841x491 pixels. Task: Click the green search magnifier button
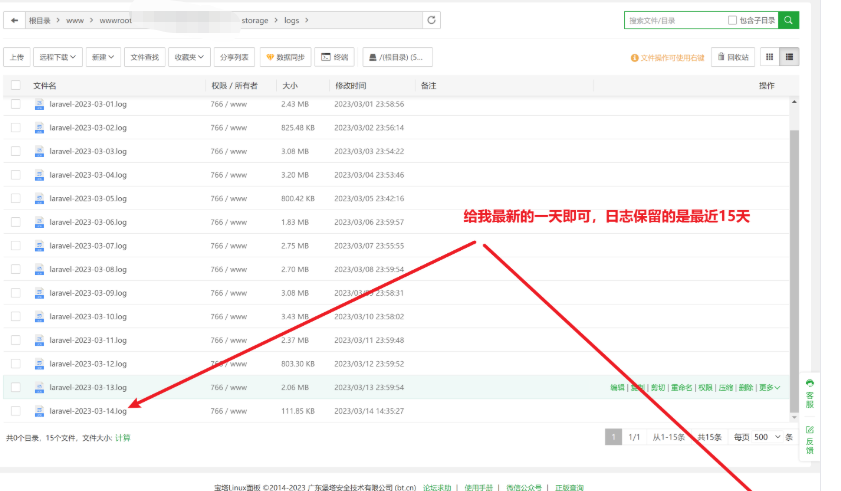click(x=788, y=20)
